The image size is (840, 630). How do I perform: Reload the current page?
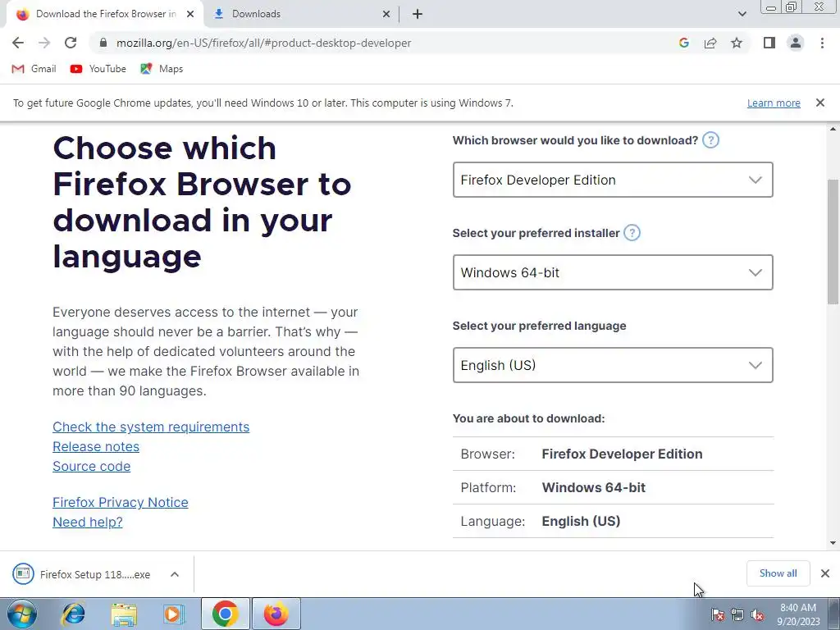[x=71, y=43]
